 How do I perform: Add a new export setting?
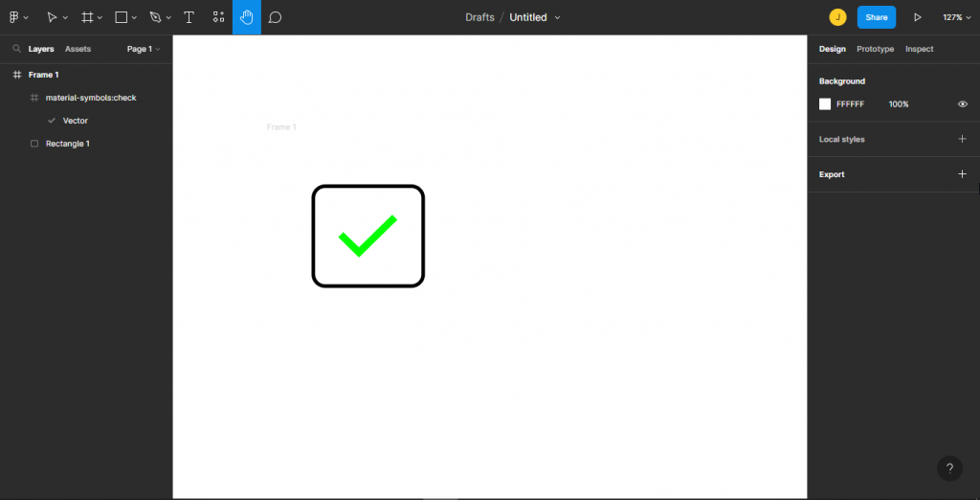[963, 174]
